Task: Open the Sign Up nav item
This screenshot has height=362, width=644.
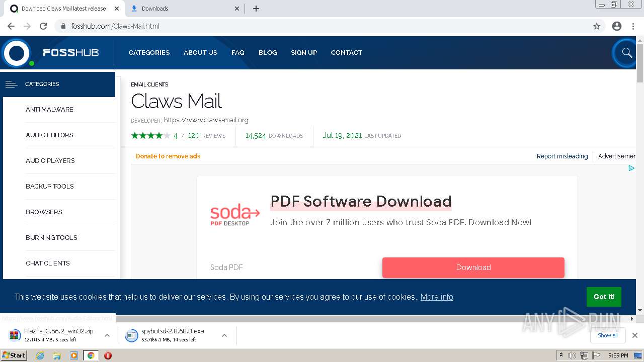Action: tap(304, 52)
